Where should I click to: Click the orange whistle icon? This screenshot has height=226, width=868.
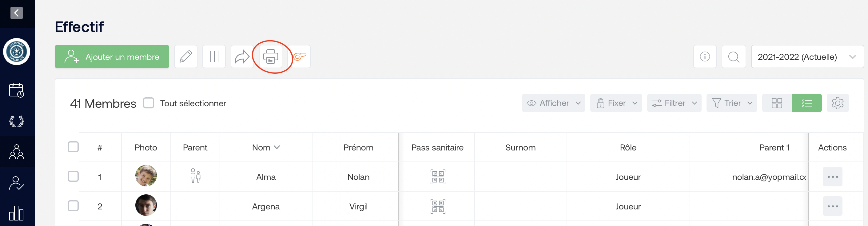pos(300,56)
